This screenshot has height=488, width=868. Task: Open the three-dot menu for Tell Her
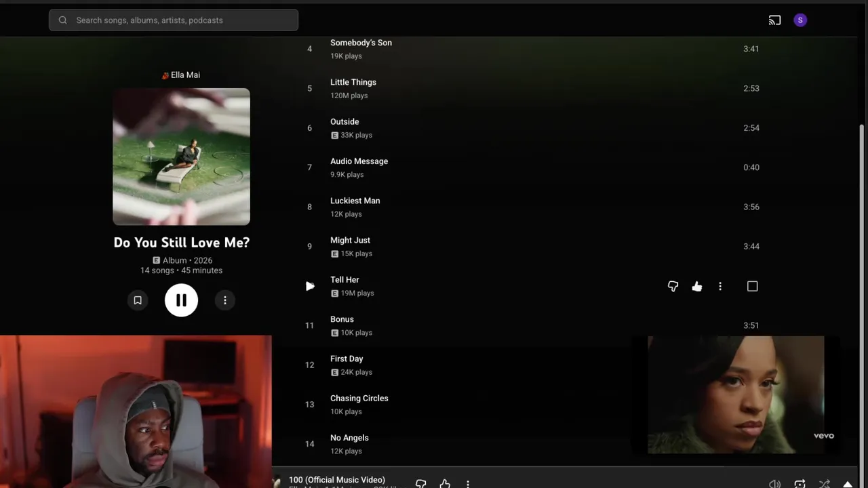tap(720, 286)
